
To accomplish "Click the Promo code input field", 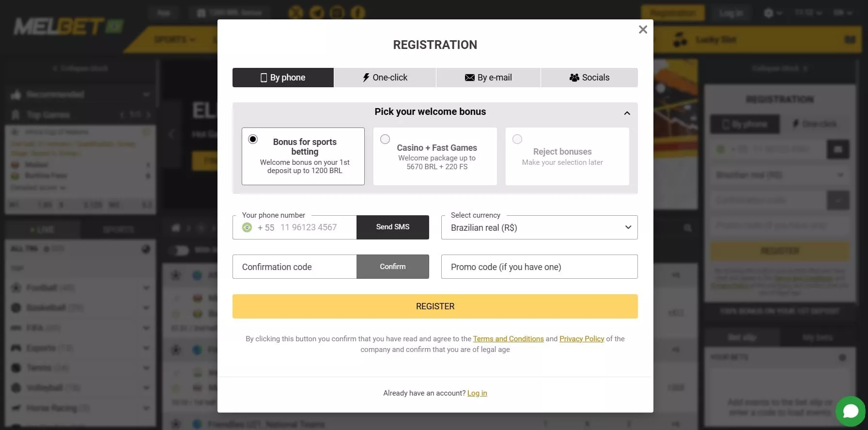I will coord(539,267).
